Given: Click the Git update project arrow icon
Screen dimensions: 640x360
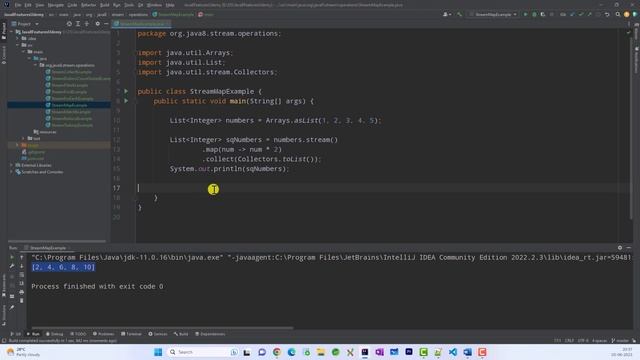Looking at the screenshot, I should point(572,14).
